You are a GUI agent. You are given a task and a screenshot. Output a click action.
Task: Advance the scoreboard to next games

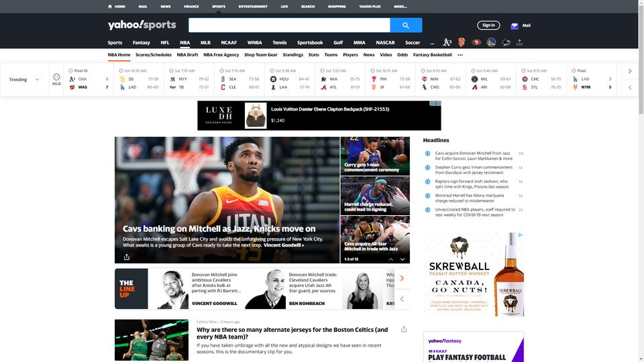(x=630, y=72)
